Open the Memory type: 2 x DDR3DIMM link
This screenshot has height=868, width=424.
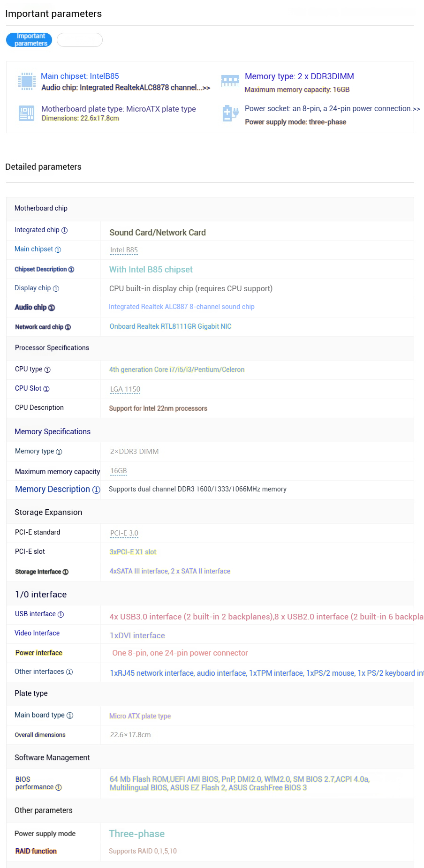pyautogui.click(x=299, y=76)
